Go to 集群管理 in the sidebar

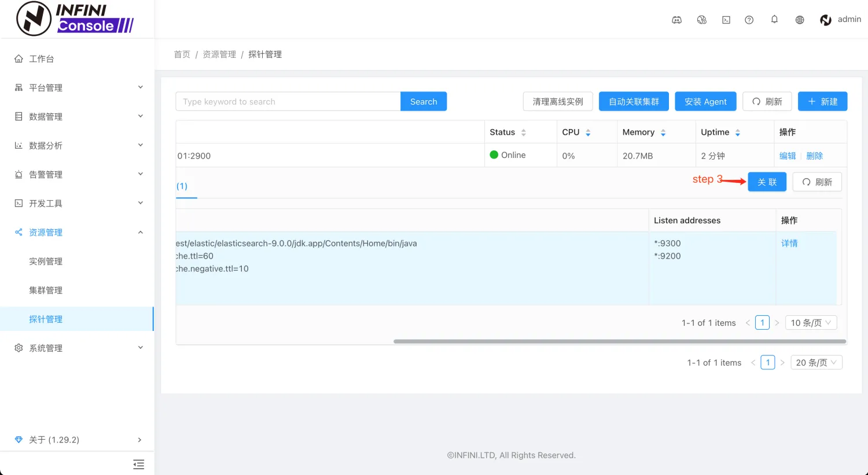46,290
